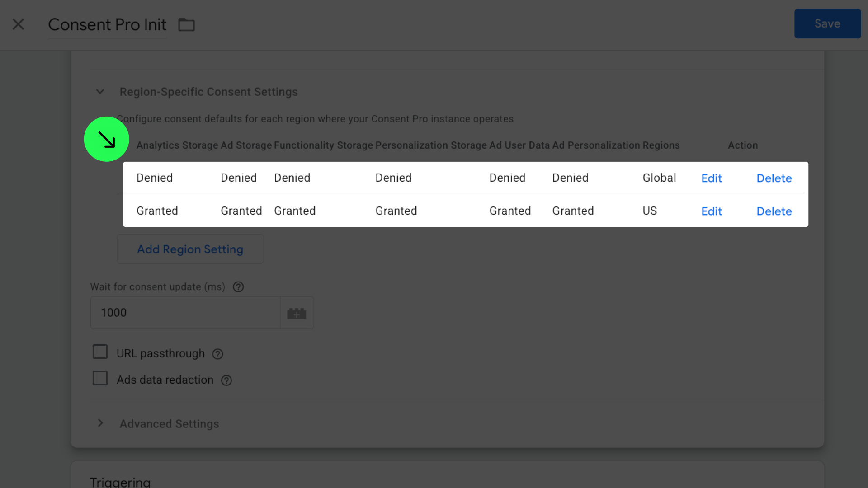
Task: Click variable picker icon beside wait field
Action: (297, 313)
